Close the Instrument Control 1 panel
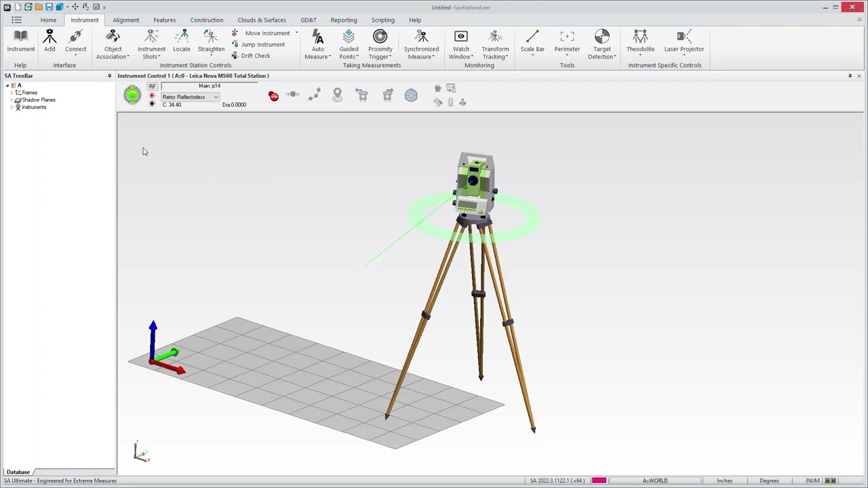The width and height of the screenshot is (868, 488). 859,76
